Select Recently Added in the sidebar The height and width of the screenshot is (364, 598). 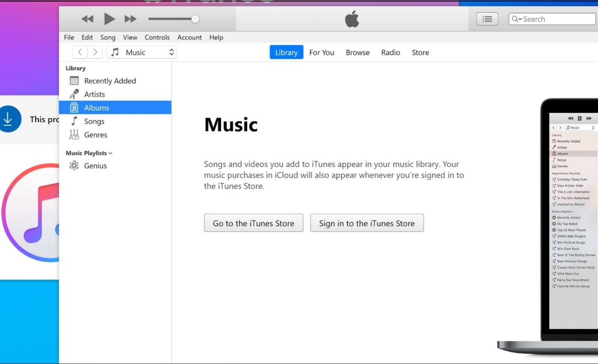click(115, 81)
